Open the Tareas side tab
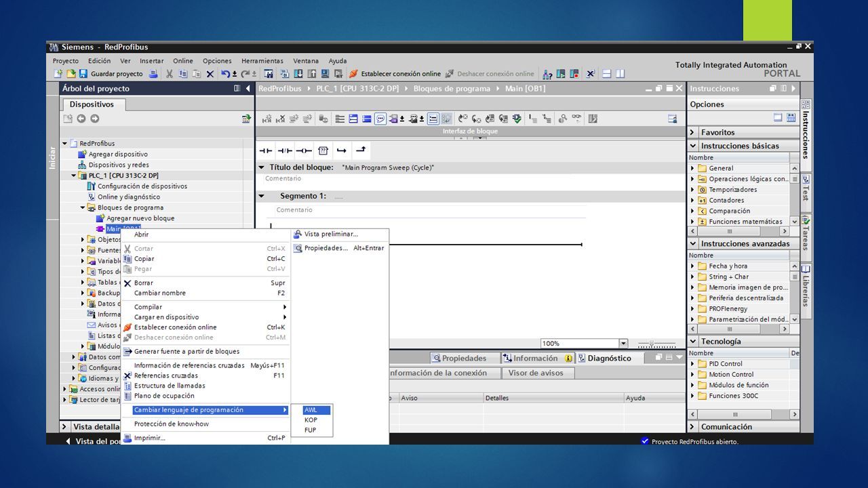This screenshot has height=488, width=868. (x=806, y=234)
